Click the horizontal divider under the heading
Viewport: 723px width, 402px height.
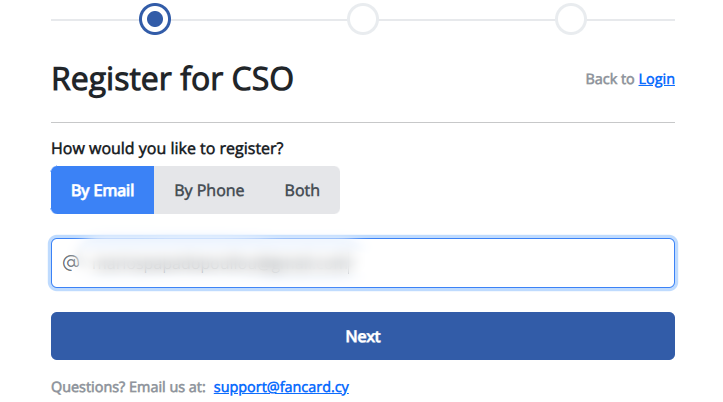point(363,123)
